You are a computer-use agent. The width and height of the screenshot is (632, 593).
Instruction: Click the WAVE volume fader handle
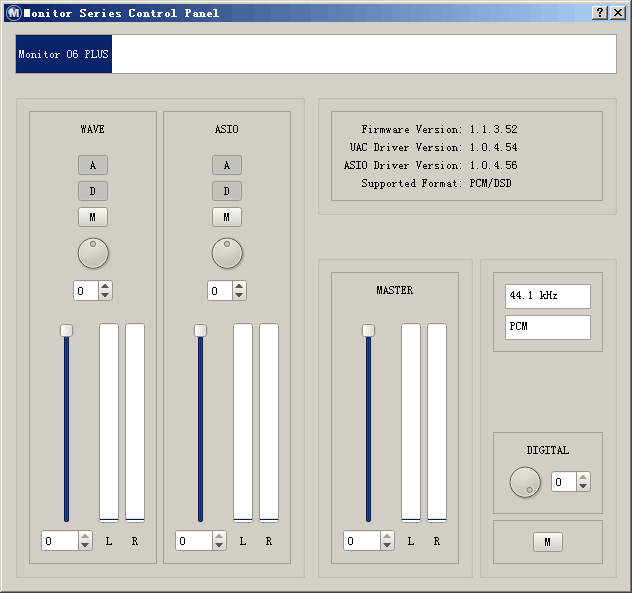click(66, 331)
